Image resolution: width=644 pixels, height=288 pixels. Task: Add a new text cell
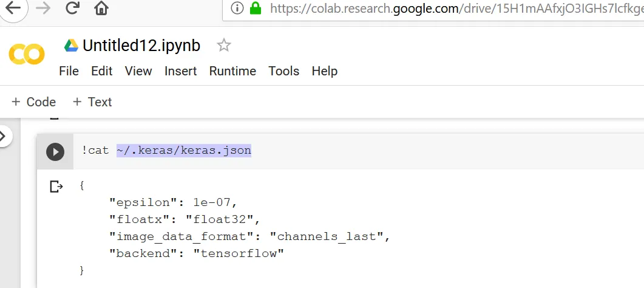(92, 102)
